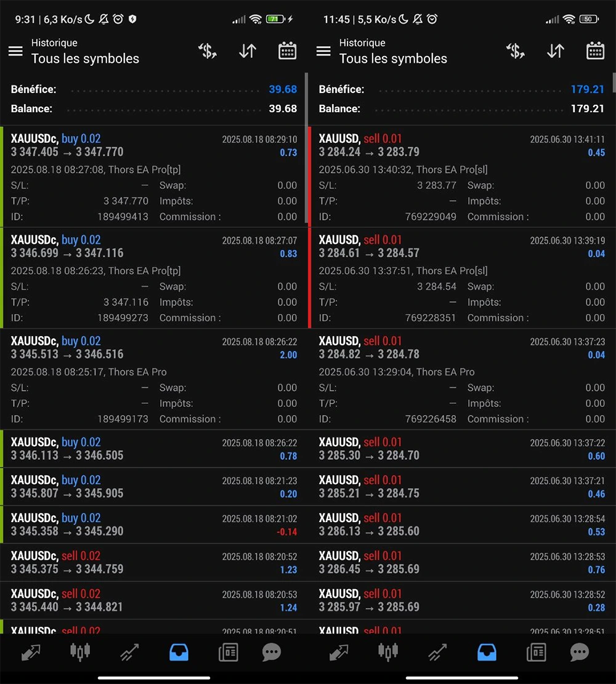Tap 'Tous les symboles' title showing 179.21 balance

coord(393,58)
